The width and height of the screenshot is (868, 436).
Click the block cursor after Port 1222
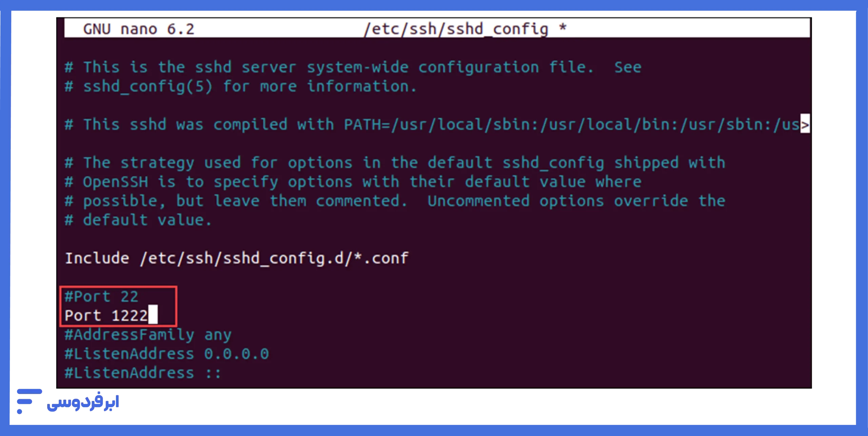click(x=153, y=315)
